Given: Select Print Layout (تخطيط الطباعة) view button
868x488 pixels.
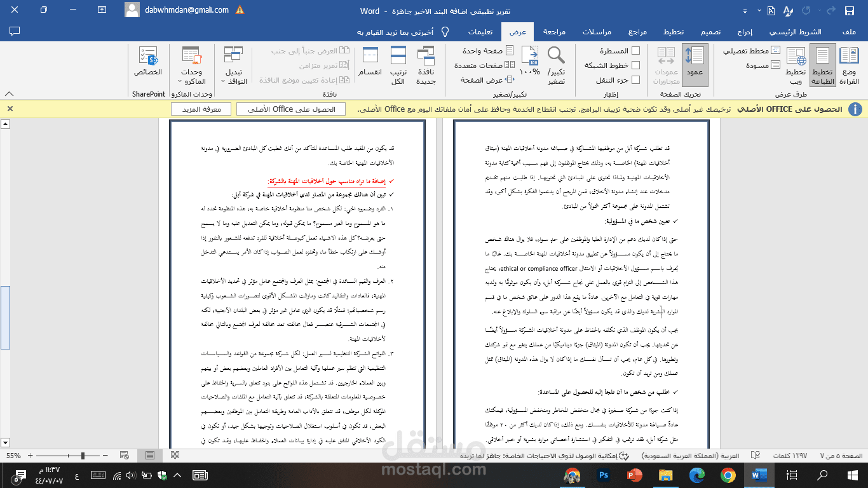Looking at the screenshot, I should [822, 65].
